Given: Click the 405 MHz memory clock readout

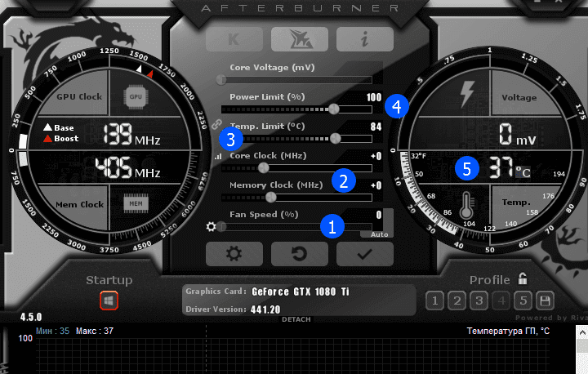Looking at the screenshot, I should (127, 167).
